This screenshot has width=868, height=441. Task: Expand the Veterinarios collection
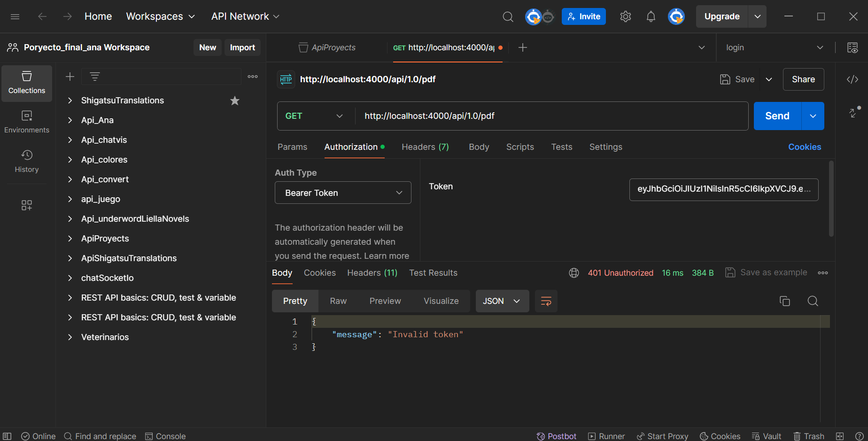point(70,337)
